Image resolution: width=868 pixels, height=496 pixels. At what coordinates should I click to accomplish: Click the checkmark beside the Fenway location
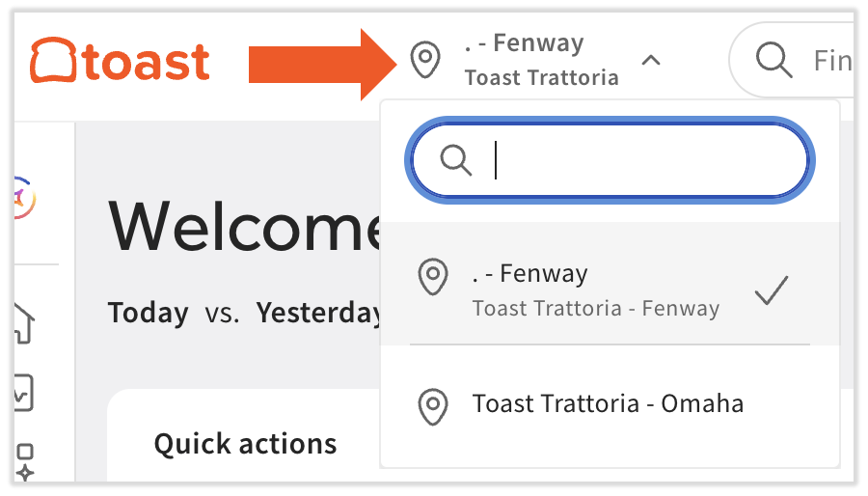772,290
